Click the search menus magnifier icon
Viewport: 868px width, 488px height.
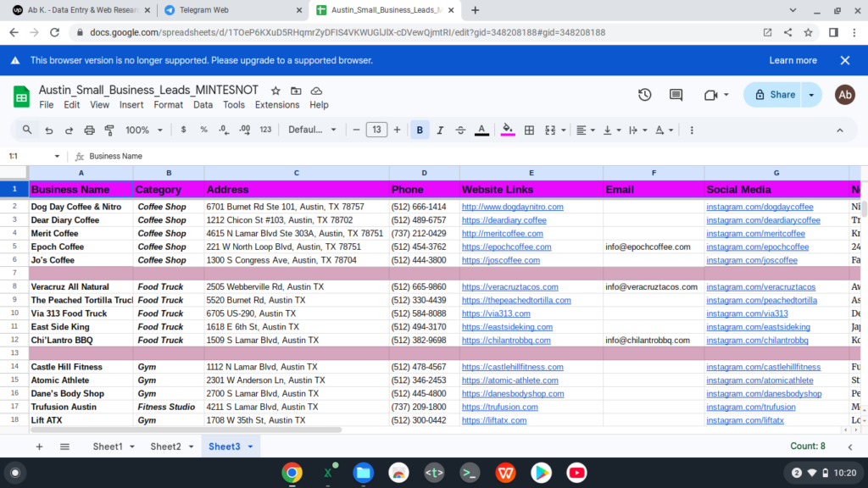26,130
